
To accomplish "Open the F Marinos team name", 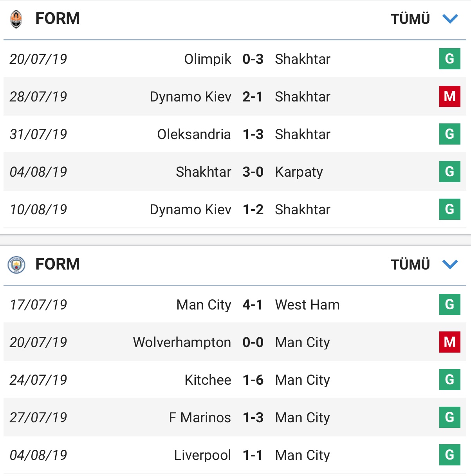I will point(200,418).
